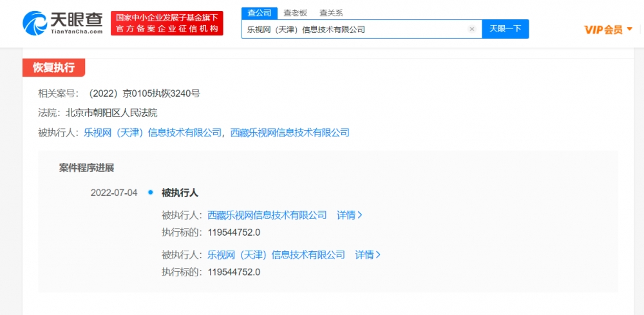644x315 pixels.
Task: Click the date 2022-07-04
Action: click(114, 193)
